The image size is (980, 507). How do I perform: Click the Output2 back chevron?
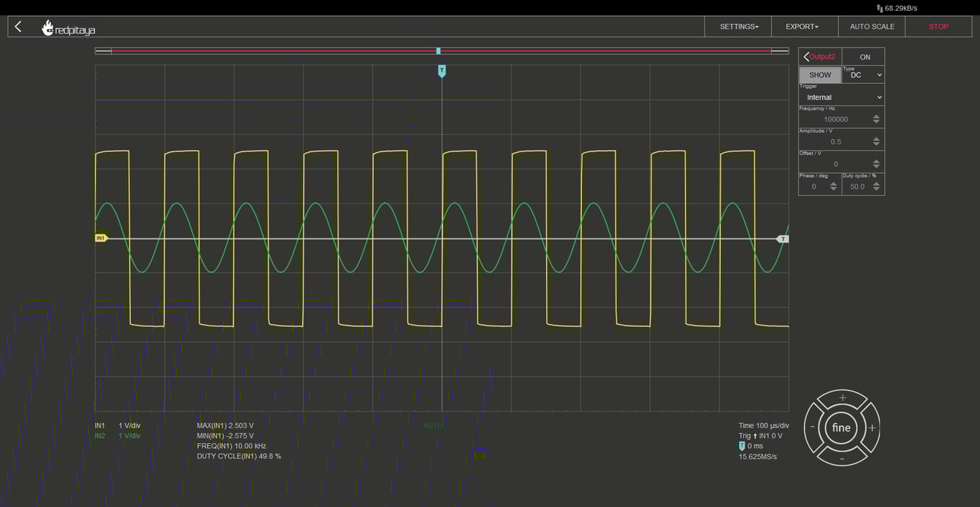tap(806, 57)
